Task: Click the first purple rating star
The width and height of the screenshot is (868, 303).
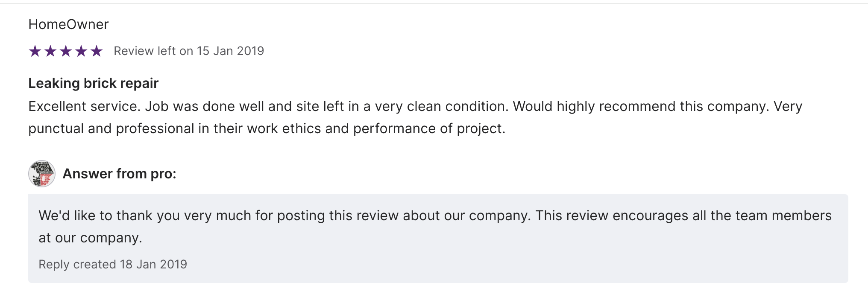Action: tap(35, 52)
